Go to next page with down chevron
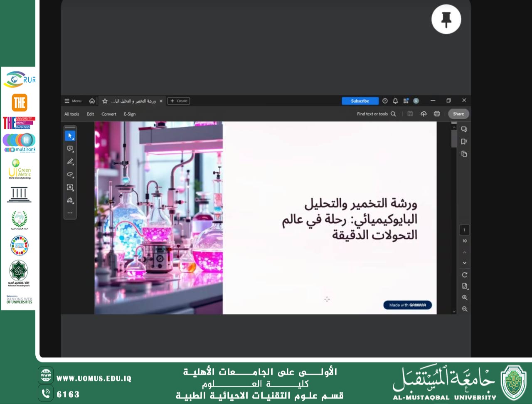 (x=464, y=263)
